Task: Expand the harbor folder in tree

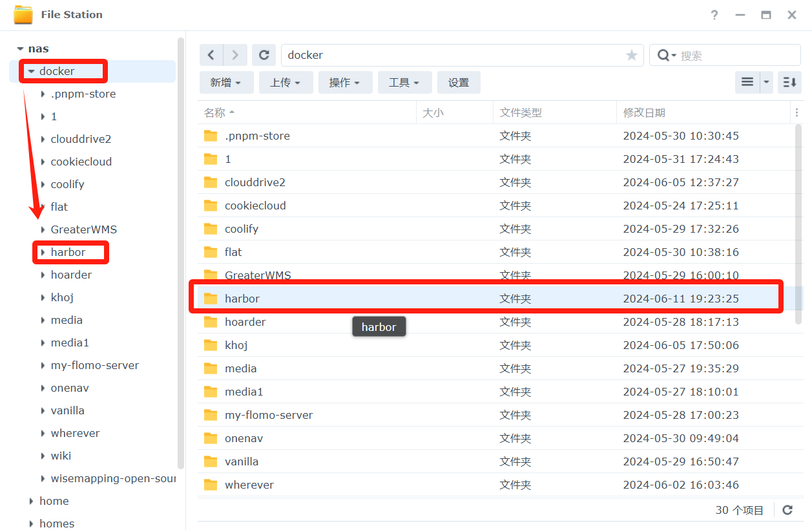Action: [x=43, y=252]
